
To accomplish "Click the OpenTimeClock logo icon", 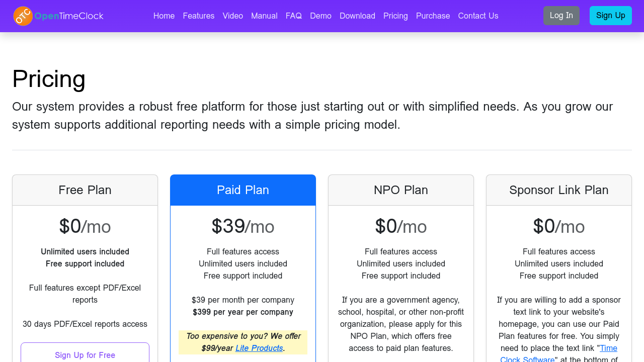I will (x=23, y=16).
